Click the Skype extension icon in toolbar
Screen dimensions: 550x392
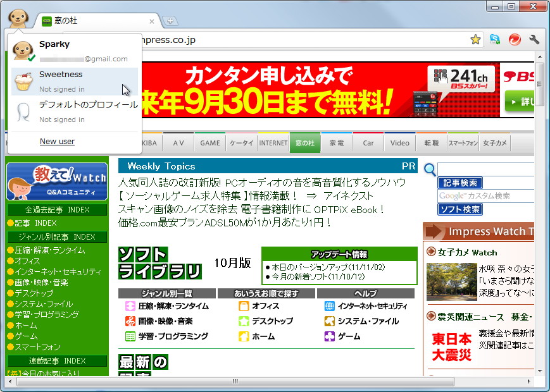[494, 39]
